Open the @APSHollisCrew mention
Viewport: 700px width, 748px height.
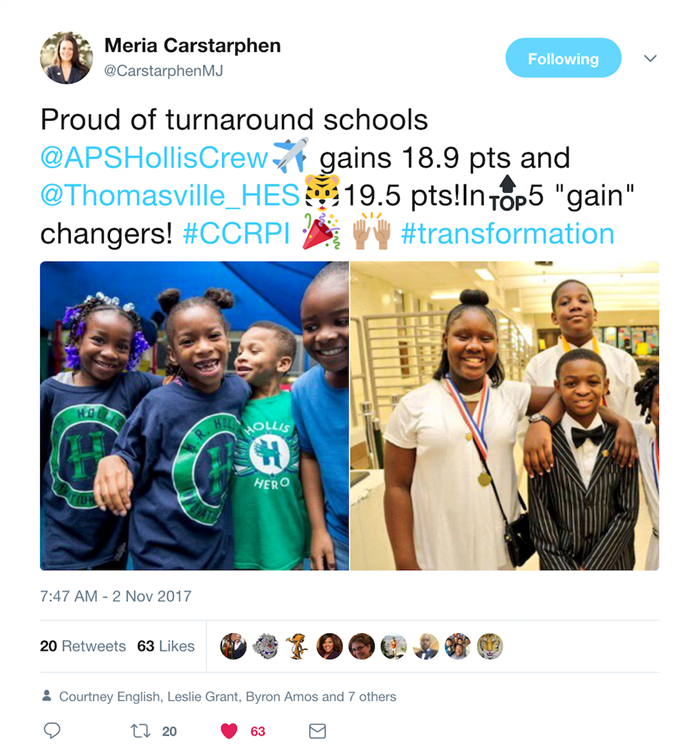coord(154,157)
